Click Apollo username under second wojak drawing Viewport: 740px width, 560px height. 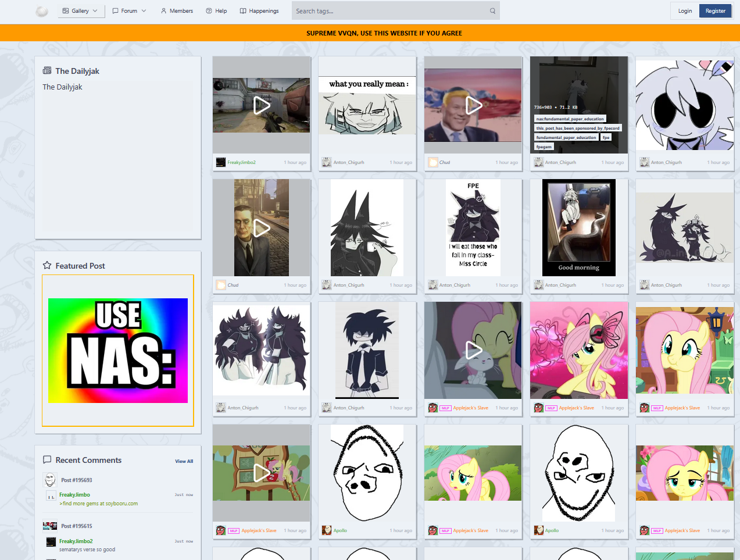(x=552, y=530)
